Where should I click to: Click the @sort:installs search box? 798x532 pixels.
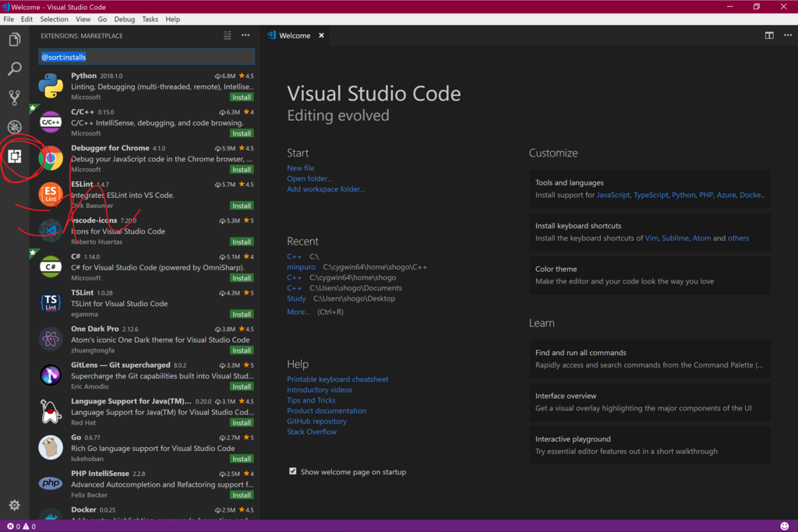[x=147, y=57]
